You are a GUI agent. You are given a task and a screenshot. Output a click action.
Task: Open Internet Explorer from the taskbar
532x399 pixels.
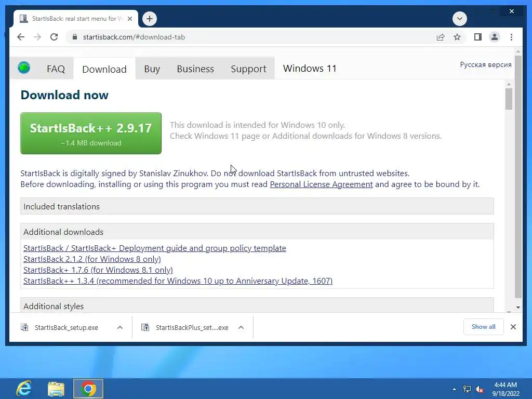pos(24,389)
